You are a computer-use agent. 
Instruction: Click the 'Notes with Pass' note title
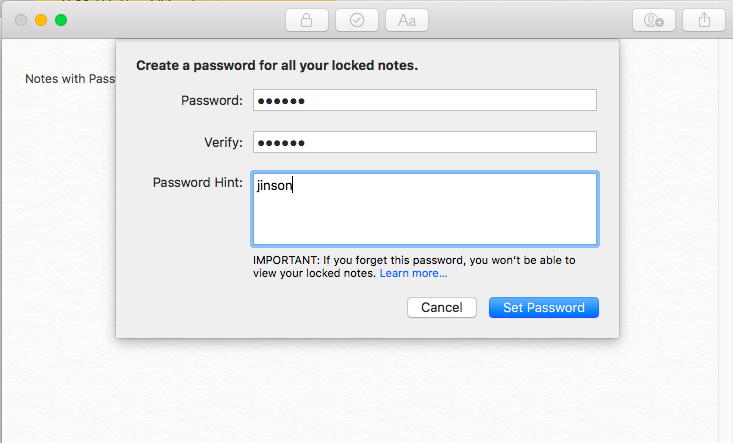[x=70, y=79]
